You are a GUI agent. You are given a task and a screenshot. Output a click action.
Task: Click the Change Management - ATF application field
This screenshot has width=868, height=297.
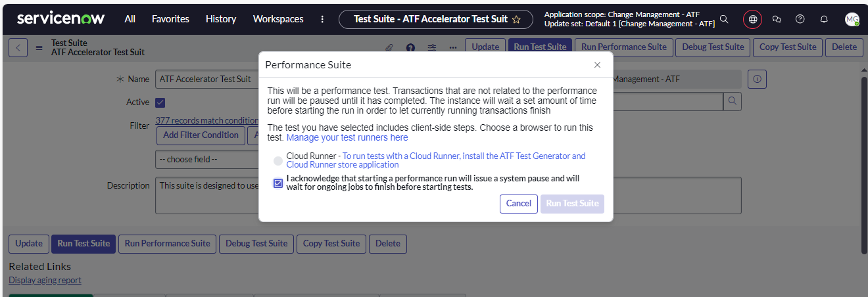tap(677, 80)
